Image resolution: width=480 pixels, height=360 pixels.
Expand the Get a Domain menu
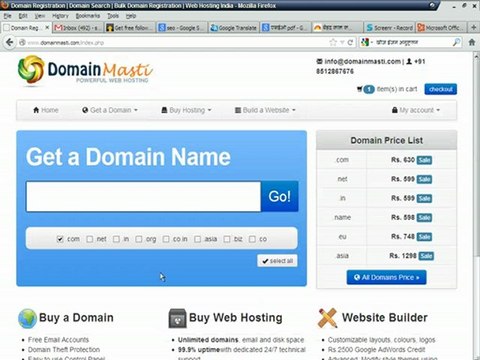pyautogui.click(x=110, y=110)
